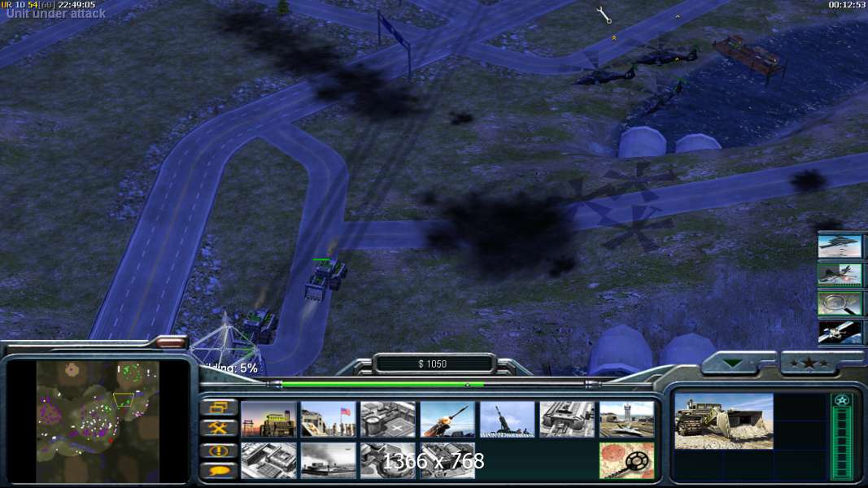Build a Patriot Missile battery
The height and width of the screenshot is (488, 868).
(x=448, y=419)
